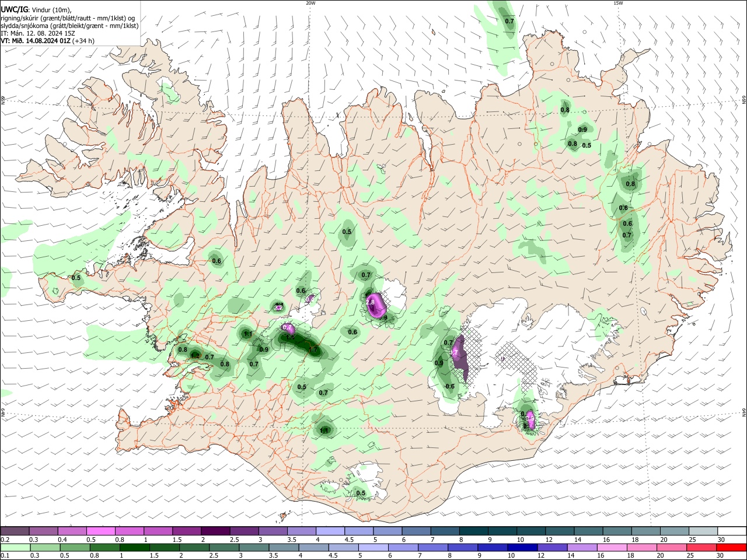Click the 'rigning/skúrir (grænt/blátt/rautt - mm/1klst) og' line

pyautogui.click(x=68, y=17)
